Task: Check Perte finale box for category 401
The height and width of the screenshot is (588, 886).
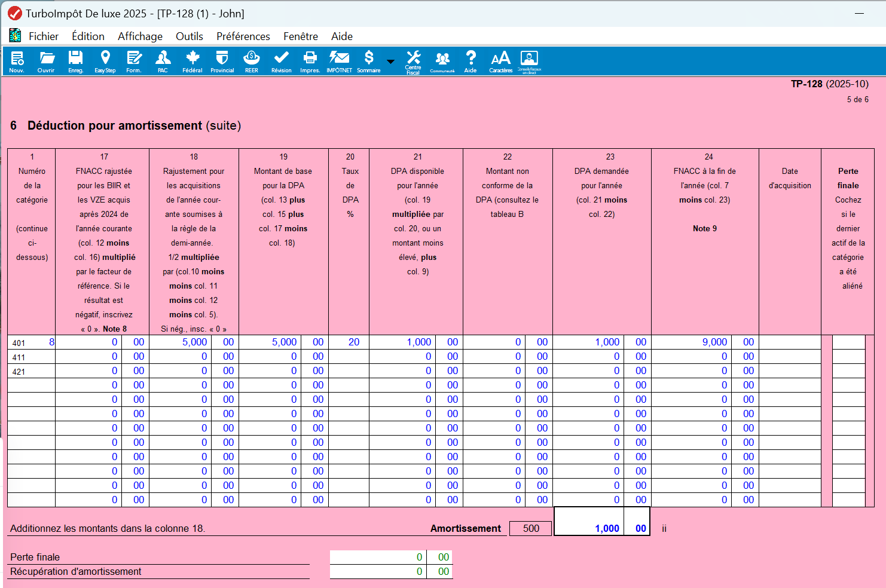Action: (848, 342)
